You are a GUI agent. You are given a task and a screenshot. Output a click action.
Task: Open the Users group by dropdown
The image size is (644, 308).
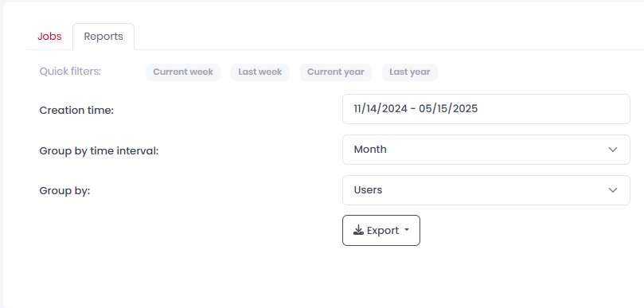point(486,190)
